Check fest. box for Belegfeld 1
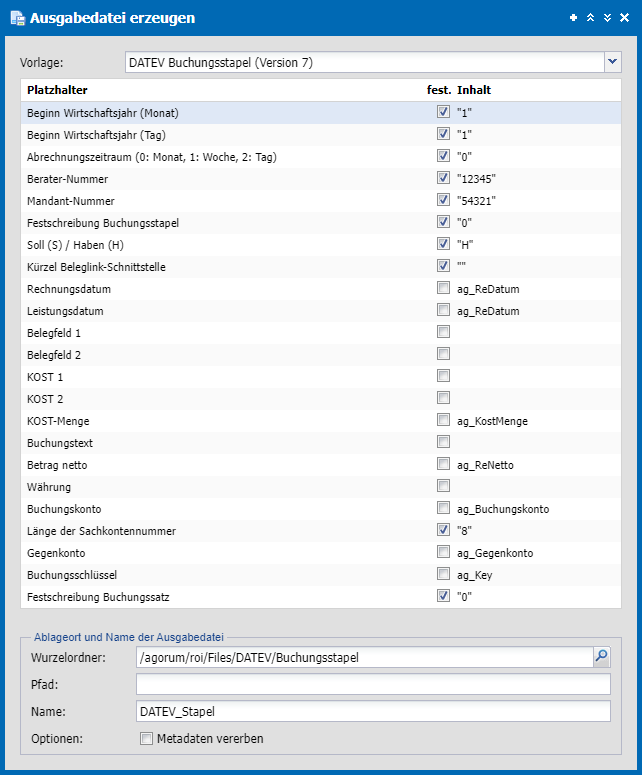Viewport: 642px width, 775px height. point(443,332)
